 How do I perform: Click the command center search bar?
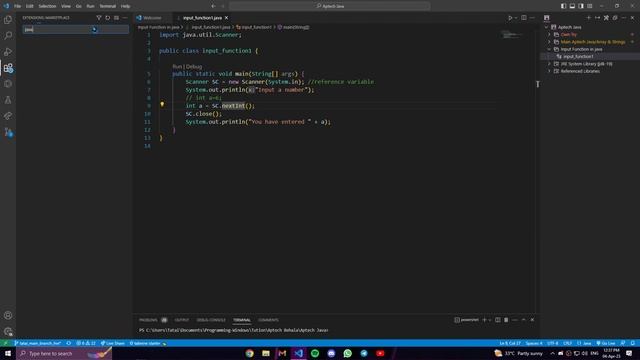pyautogui.click(x=329, y=6)
